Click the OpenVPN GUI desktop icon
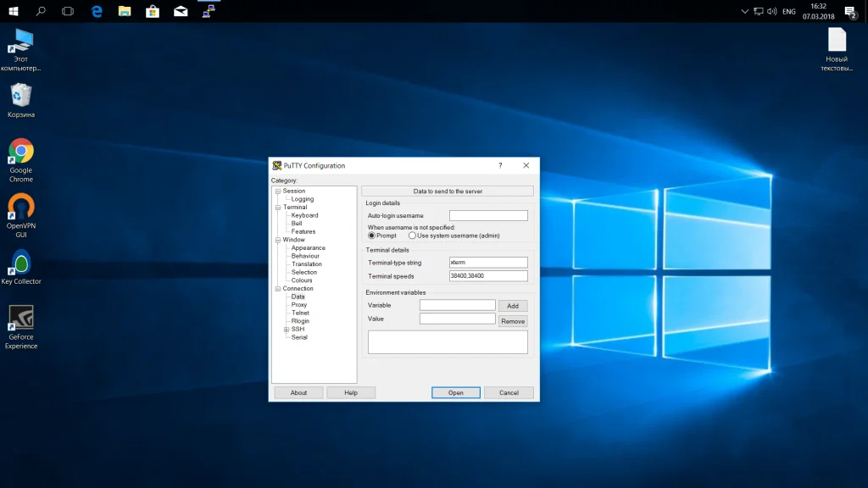This screenshot has width=868, height=488. tap(21, 208)
